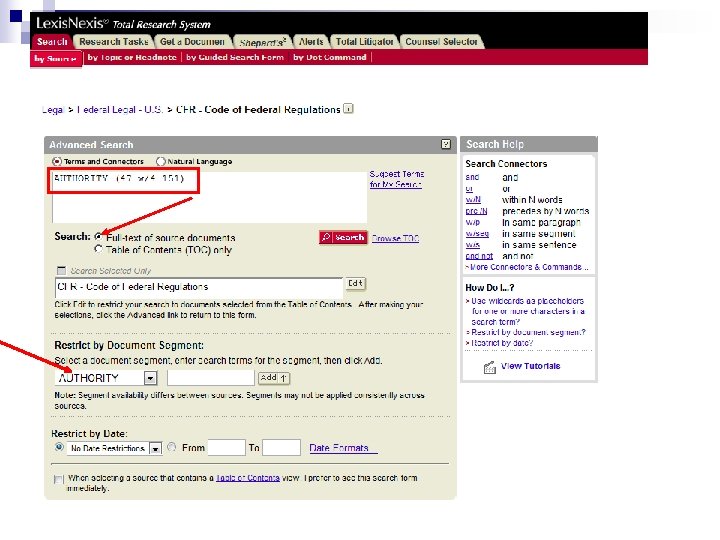Open the No Date Restrictions dropdown
Screen dimensions: 720x540
[x=156, y=449]
